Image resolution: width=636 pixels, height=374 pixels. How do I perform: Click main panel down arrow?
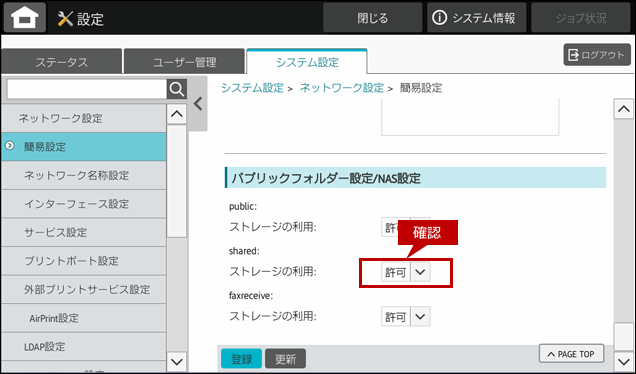pos(623,360)
